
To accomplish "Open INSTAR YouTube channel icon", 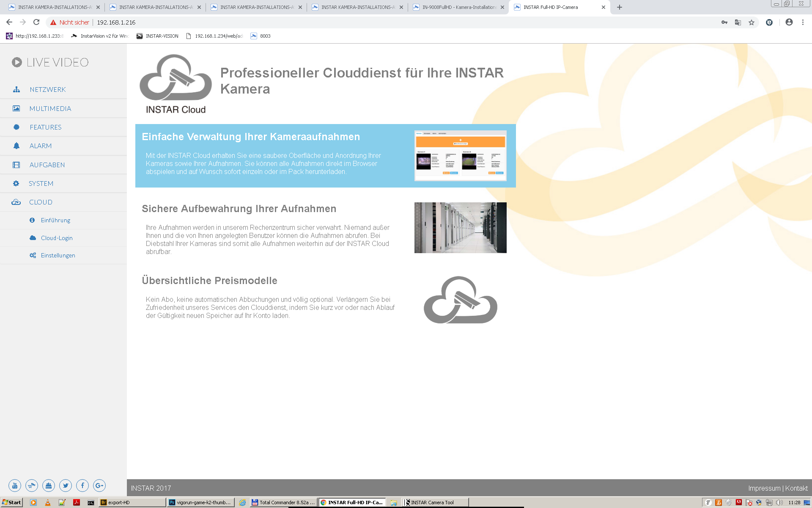I will (x=15, y=486).
